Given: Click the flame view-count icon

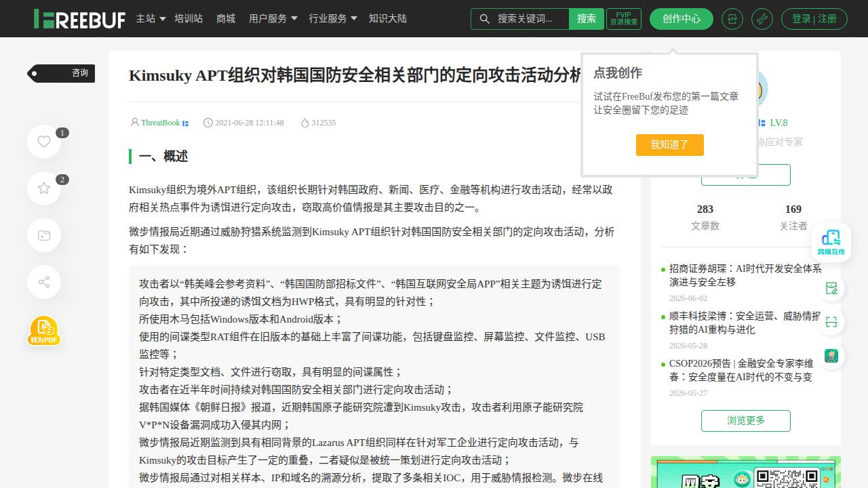Looking at the screenshot, I should tap(305, 123).
